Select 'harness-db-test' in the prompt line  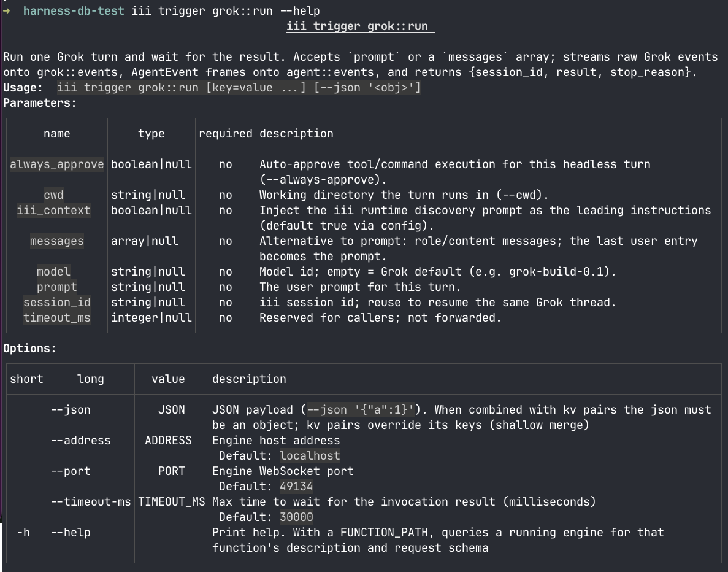tap(74, 10)
